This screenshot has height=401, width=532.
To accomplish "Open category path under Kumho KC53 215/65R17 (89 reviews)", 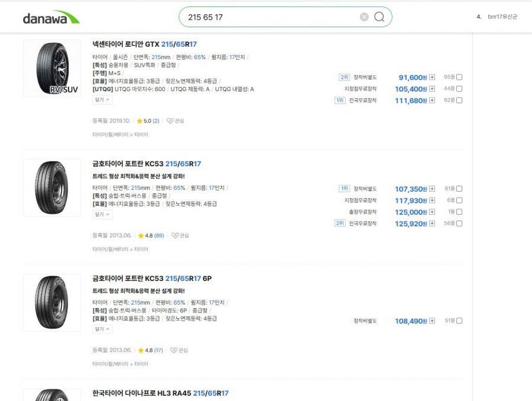I will point(120,249).
